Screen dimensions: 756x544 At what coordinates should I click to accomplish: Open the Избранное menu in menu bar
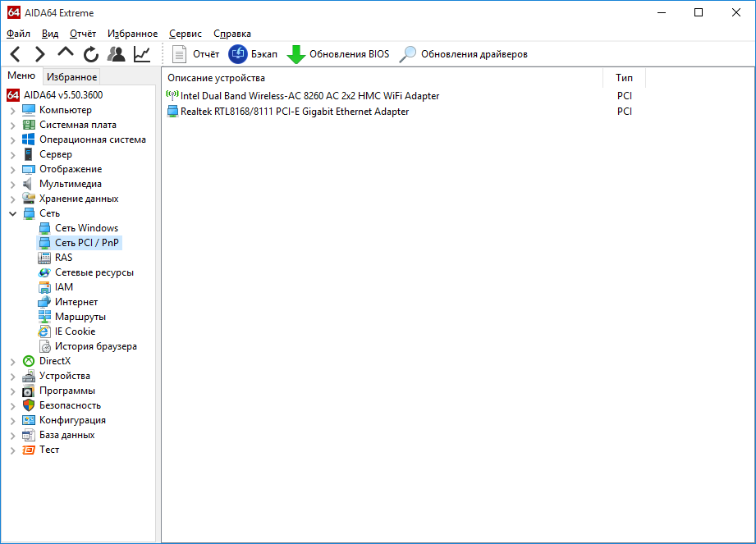click(133, 34)
